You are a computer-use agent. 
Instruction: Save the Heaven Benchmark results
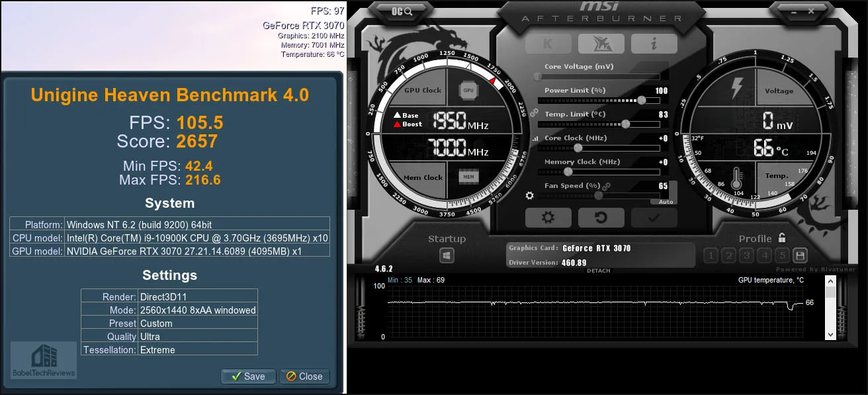(247, 376)
